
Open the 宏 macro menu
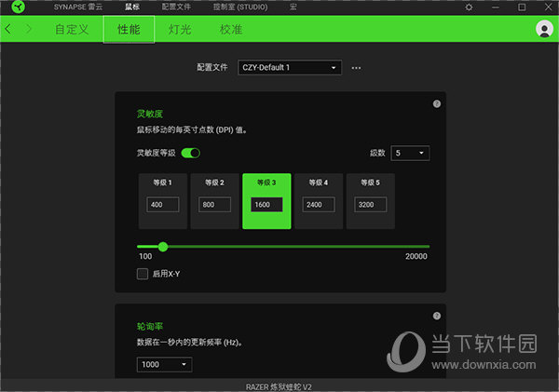(293, 7)
